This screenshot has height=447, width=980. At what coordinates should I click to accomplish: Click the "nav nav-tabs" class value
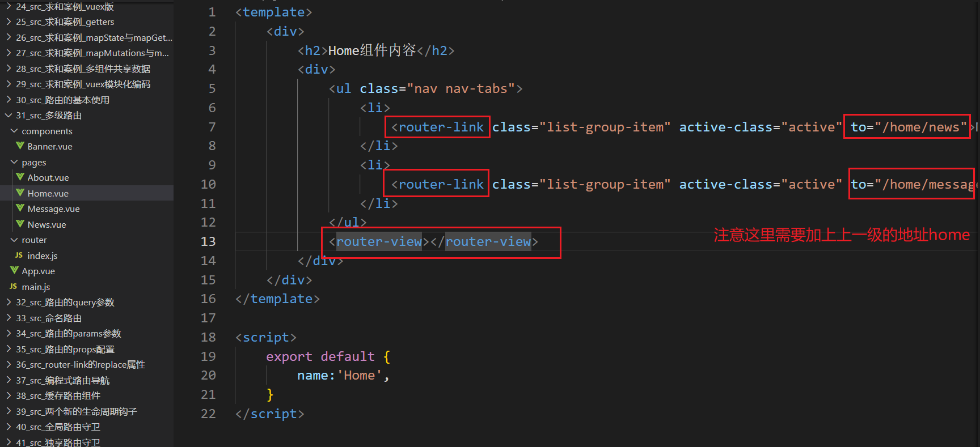pyautogui.click(x=461, y=89)
